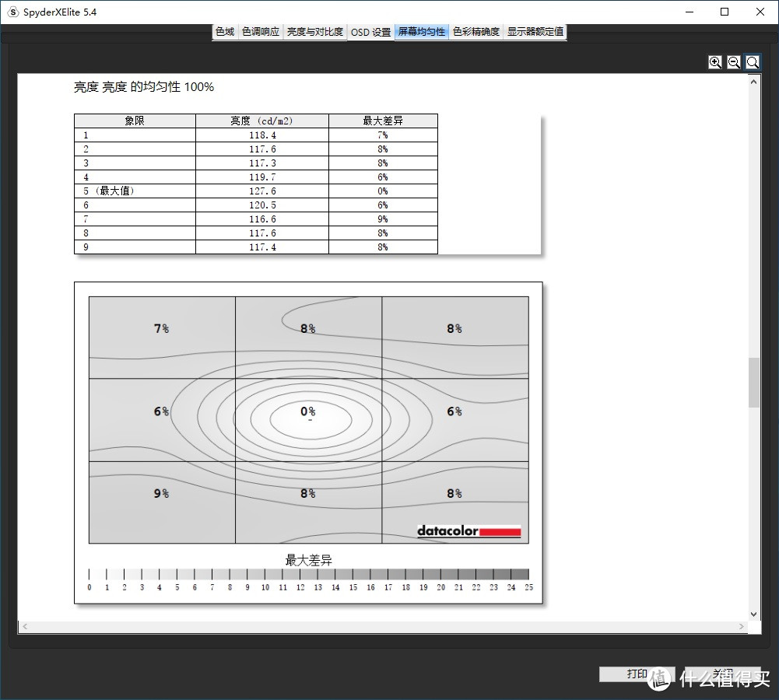Screen dimensions: 779x700
Task: Click the 7% quadrant label in the uniformity map
Action: (161, 329)
